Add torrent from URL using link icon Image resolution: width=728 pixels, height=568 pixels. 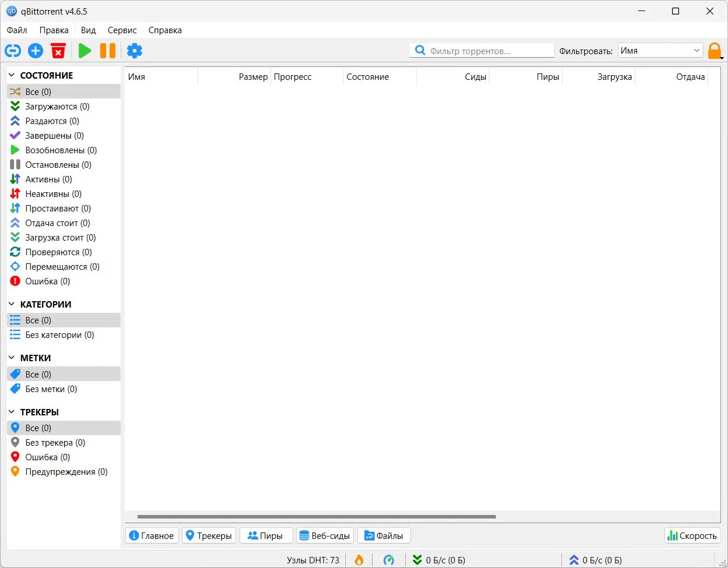click(x=12, y=51)
